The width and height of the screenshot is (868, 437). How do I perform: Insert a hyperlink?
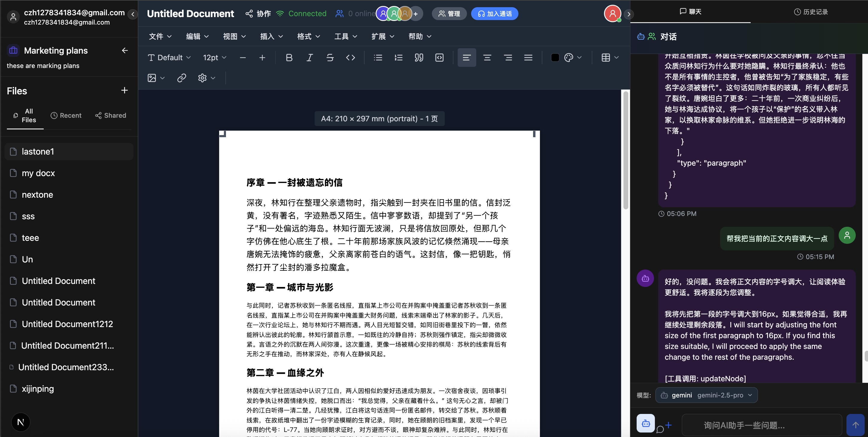[182, 78]
